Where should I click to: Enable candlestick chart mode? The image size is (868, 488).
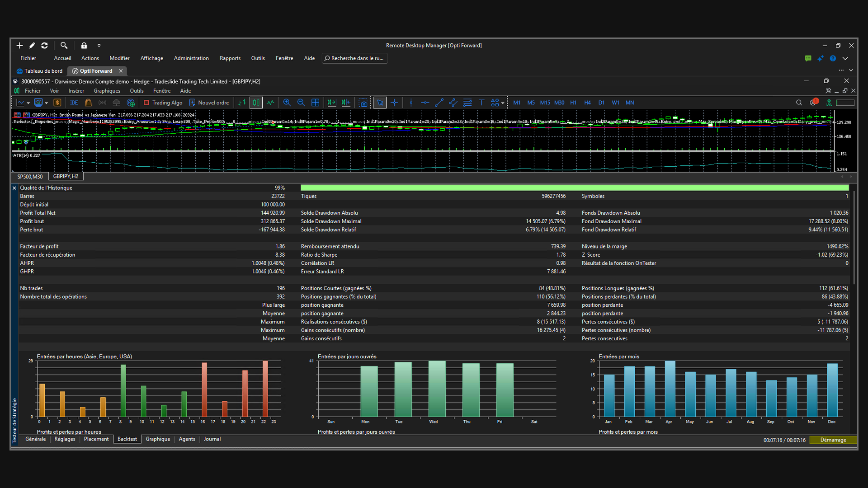point(256,103)
